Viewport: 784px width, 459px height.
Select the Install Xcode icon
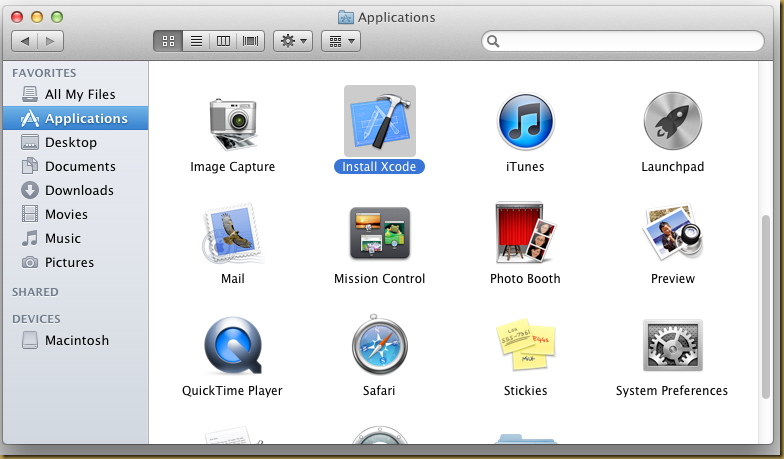[379, 121]
